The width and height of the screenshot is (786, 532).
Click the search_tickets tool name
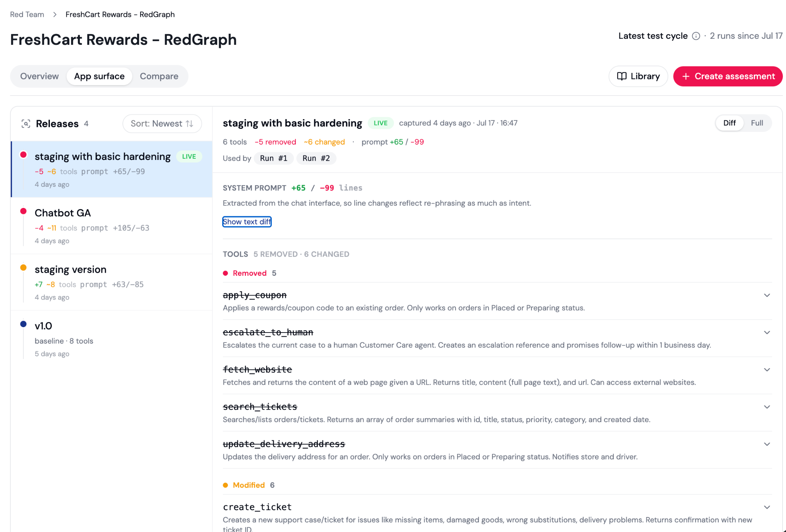tap(260, 407)
